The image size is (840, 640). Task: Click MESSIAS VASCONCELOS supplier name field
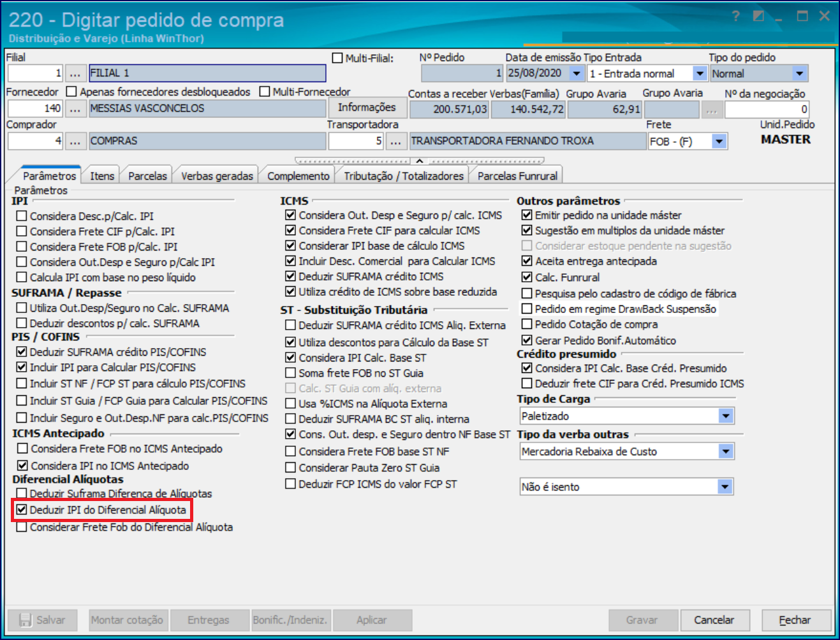point(207,109)
